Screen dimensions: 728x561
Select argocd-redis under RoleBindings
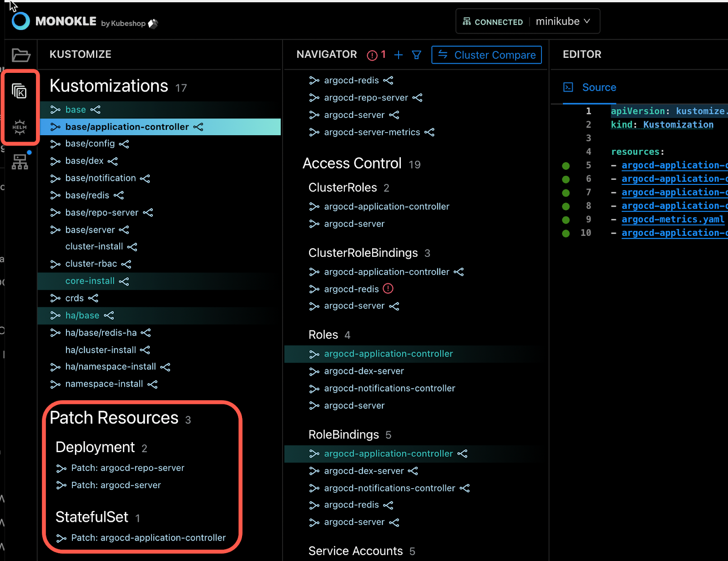coord(351,505)
